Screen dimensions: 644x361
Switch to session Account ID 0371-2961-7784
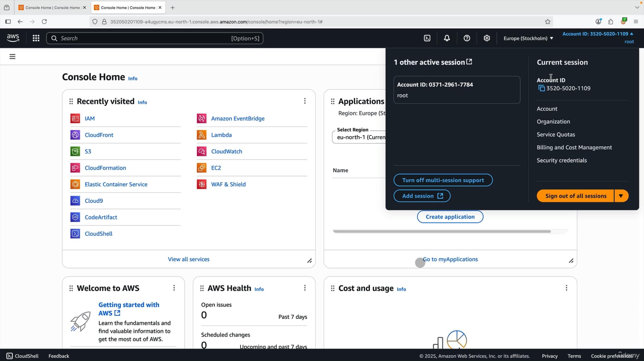click(457, 90)
